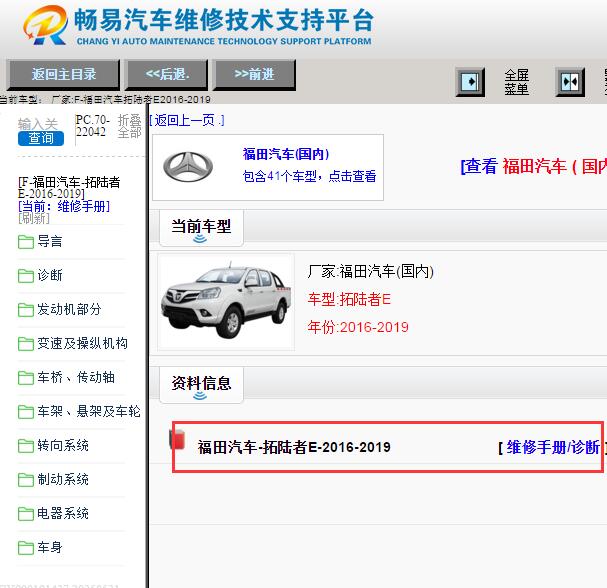Go back with the <<后退 button

point(167,74)
